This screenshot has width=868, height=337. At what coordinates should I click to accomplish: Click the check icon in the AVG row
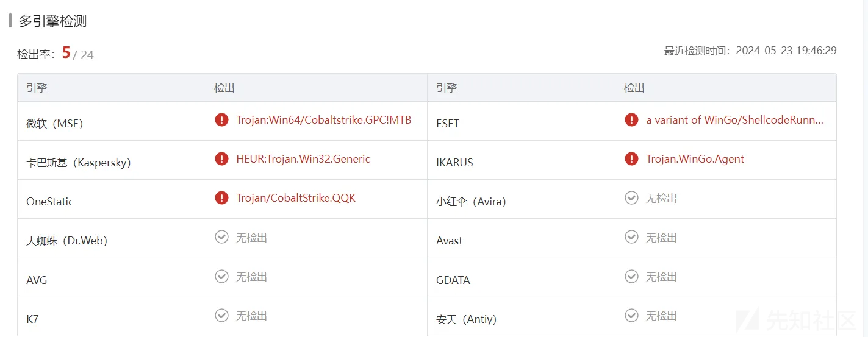pyautogui.click(x=221, y=277)
